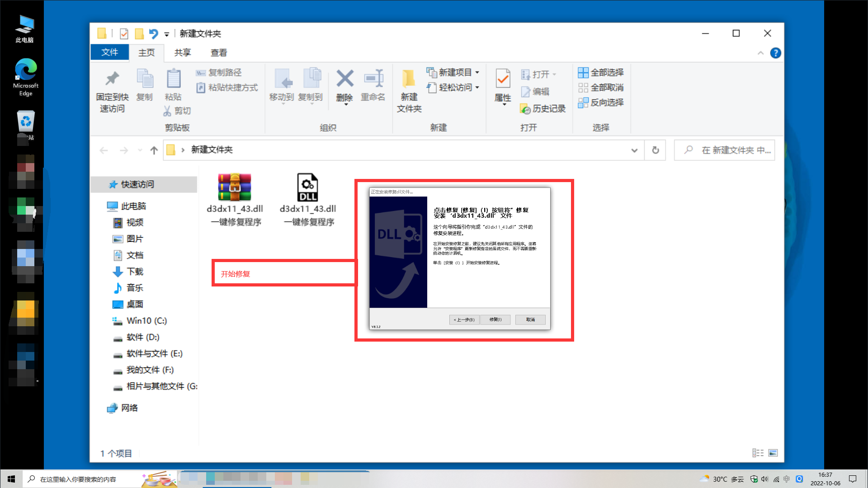
Task: Click Select All in the ribbon
Action: click(x=601, y=72)
